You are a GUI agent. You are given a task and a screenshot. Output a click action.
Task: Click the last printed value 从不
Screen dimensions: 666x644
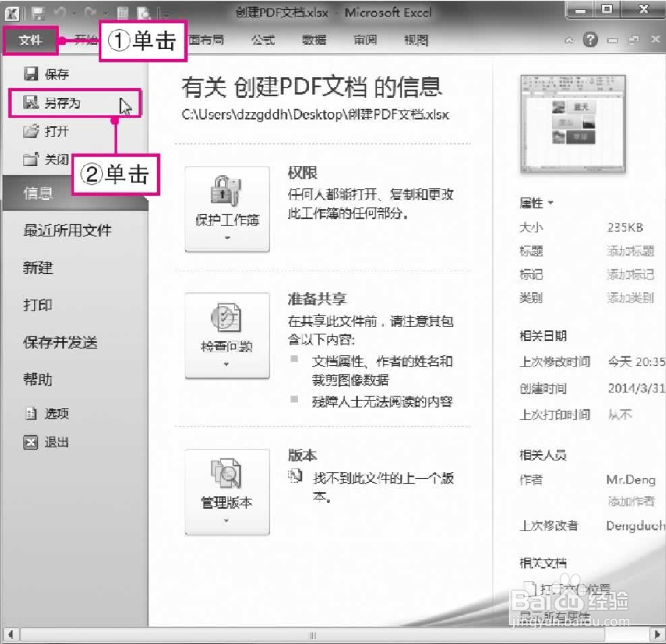point(619,414)
